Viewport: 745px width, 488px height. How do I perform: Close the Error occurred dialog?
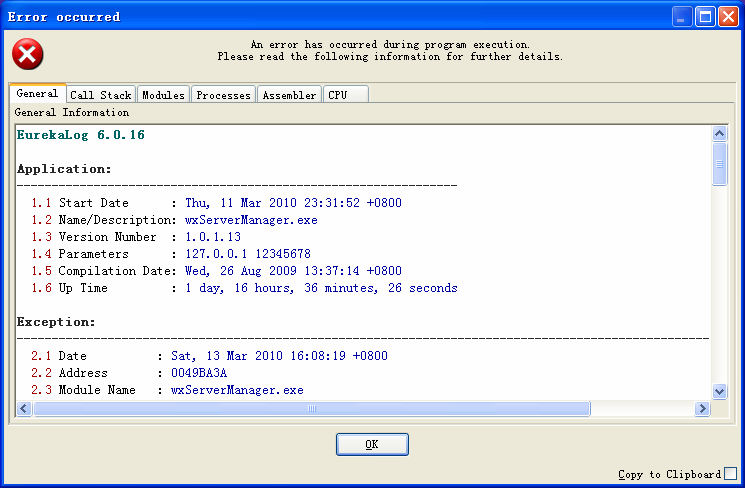(728, 17)
